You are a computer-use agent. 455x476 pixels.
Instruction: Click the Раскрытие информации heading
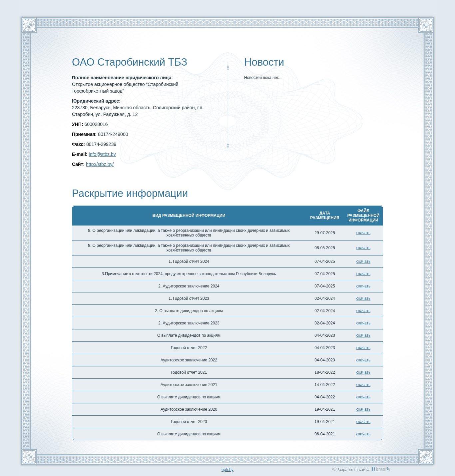pos(130,194)
